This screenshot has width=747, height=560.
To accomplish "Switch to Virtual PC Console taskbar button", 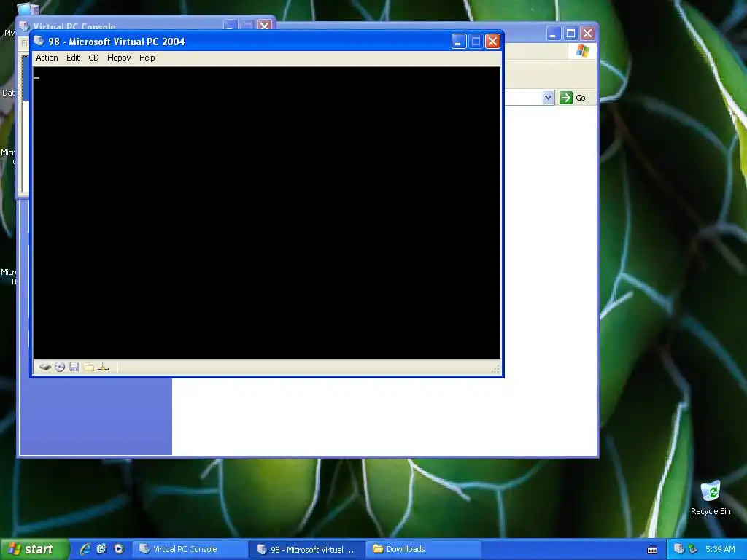I will 190,549.
